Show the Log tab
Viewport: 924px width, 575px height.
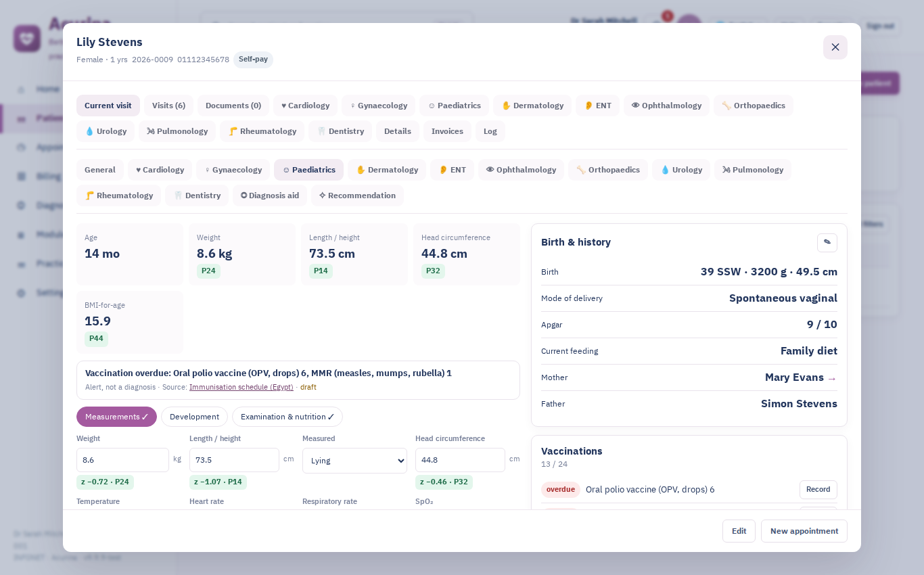point(490,131)
